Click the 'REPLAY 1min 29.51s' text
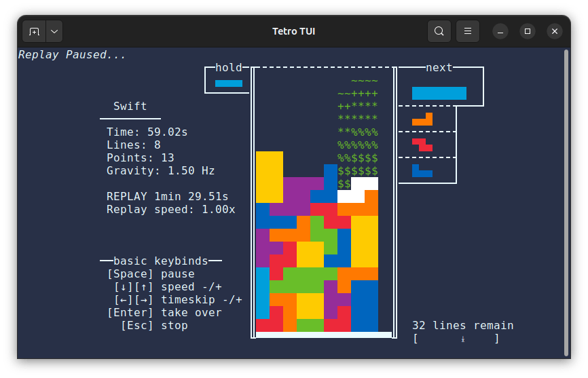This screenshot has width=588, height=378. coord(167,196)
